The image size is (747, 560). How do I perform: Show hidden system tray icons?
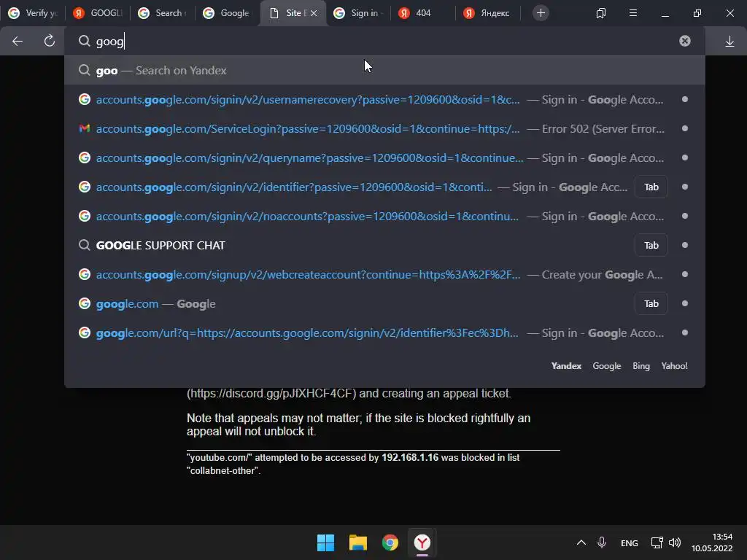[581, 542]
